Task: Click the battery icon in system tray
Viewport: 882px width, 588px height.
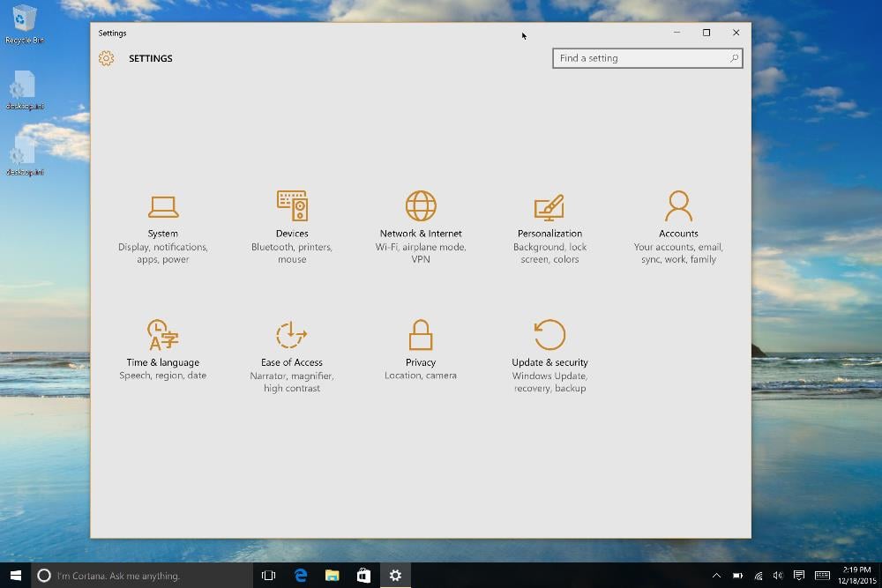Action: coord(737,576)
